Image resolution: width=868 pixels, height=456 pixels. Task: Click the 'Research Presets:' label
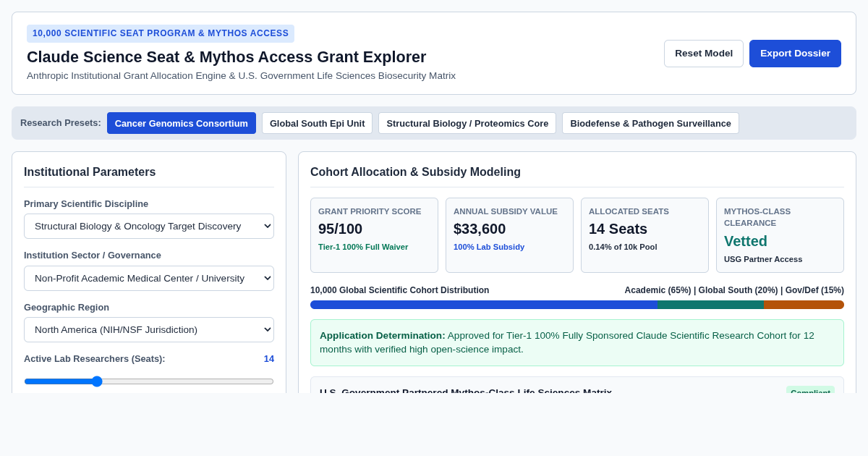(x=61, y=123)
